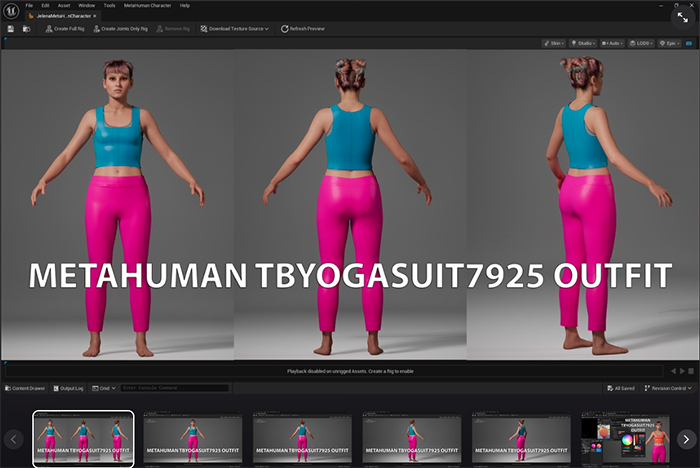Open the Asset menu
The height and width of the screenshot is (468, 700).
tap(64, 5)
